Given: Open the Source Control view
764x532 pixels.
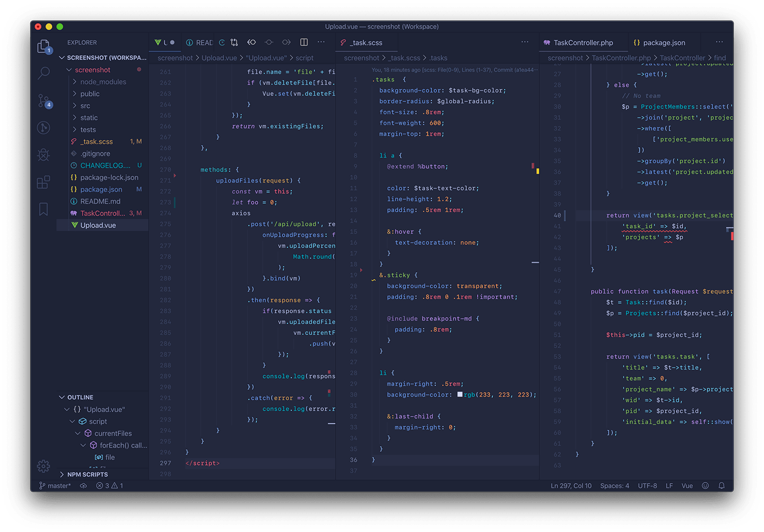Looking at the screenshot, I should [x=43, y=101].
